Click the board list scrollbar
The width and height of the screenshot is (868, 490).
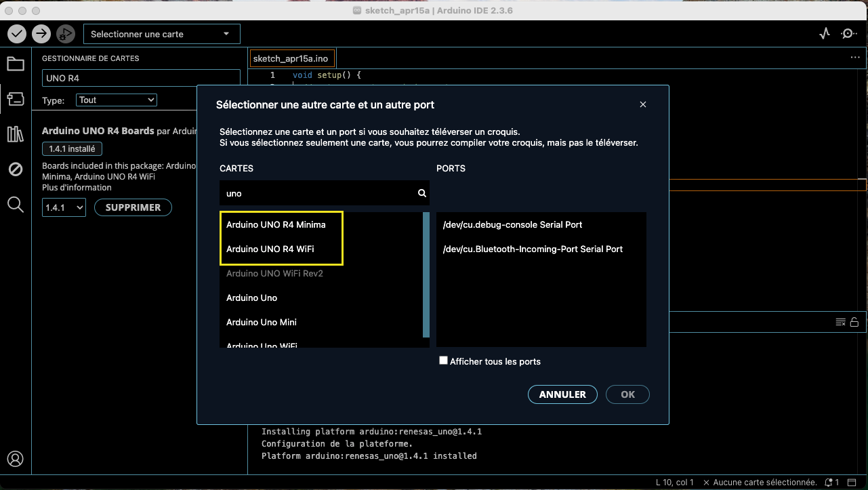pos(426,274)
